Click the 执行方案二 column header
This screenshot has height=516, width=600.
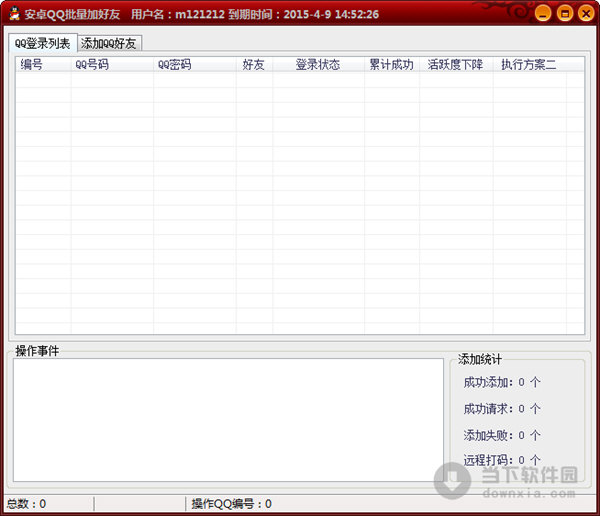(530, 64)
